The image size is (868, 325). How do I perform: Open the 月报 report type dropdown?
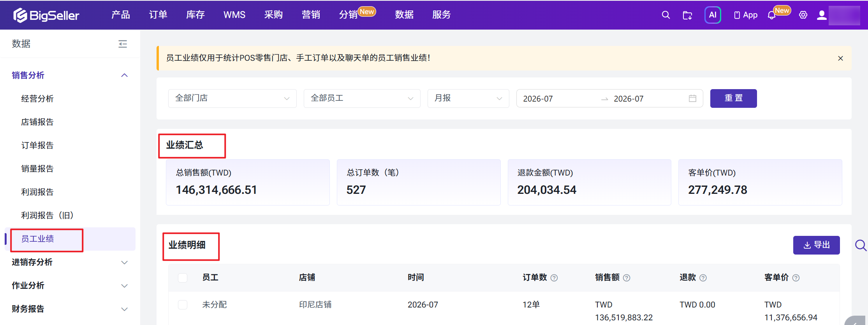[x=468, y=98]
